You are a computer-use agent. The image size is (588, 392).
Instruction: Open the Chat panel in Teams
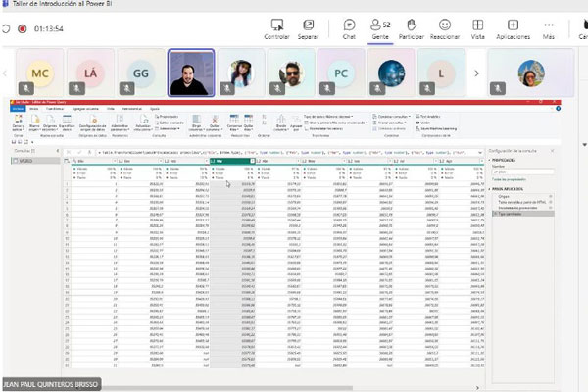(349, 27)
